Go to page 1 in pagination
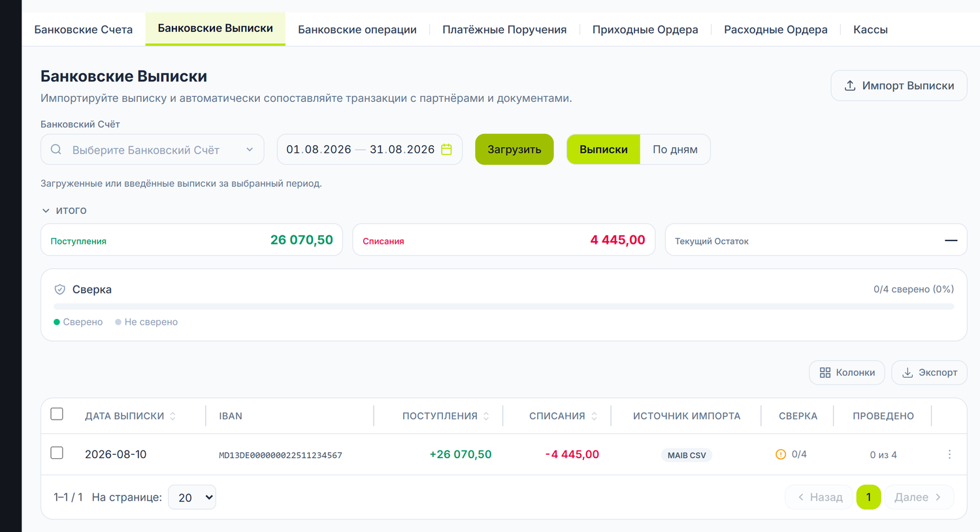 (x=868, y=497)
